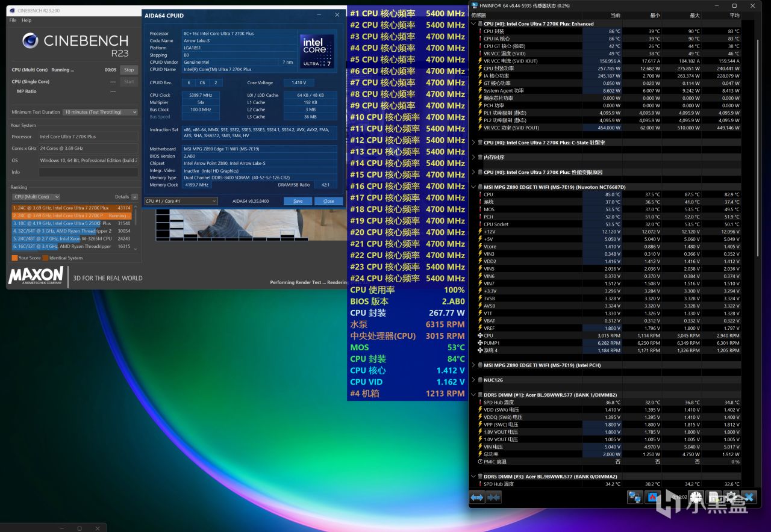771x532 pixels.
Task: Click the clock reset-timer icon in HWiNFO
Action: (696, 497)
